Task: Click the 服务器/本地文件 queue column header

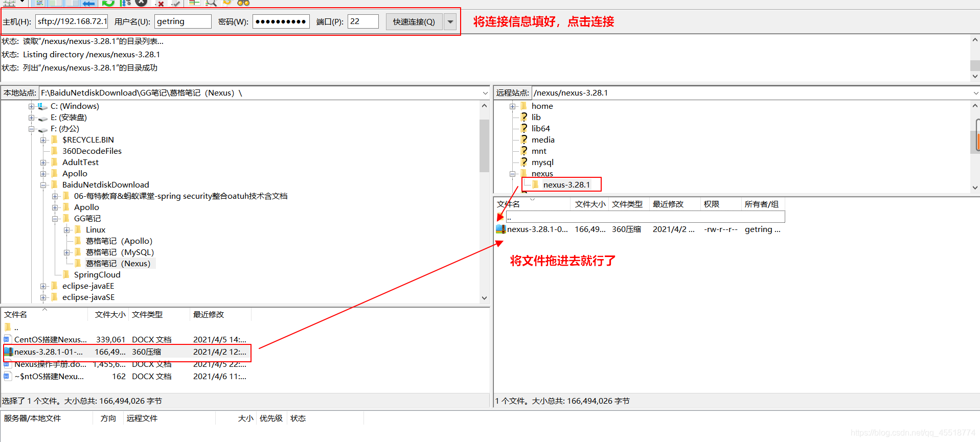Action: coord(47,418)
